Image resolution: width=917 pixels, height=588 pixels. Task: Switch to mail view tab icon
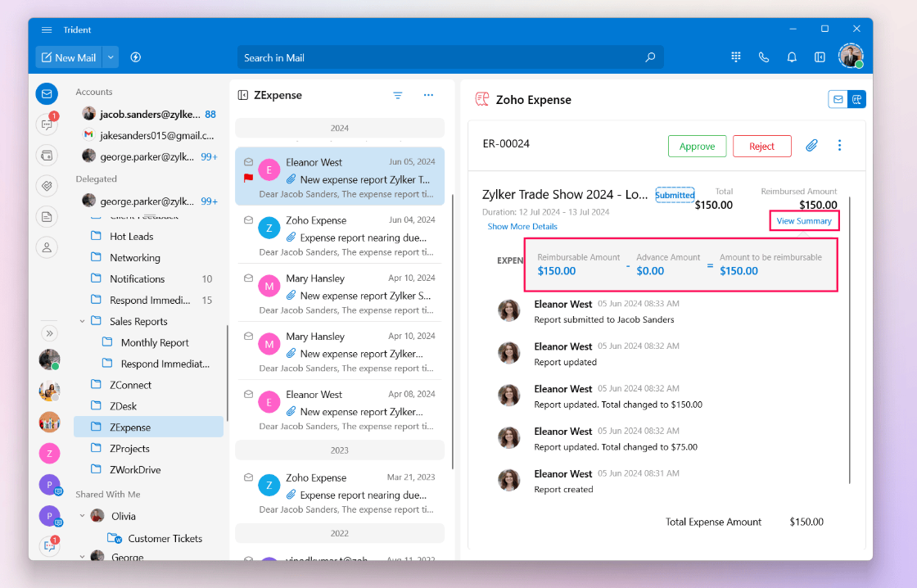(838, 99)
